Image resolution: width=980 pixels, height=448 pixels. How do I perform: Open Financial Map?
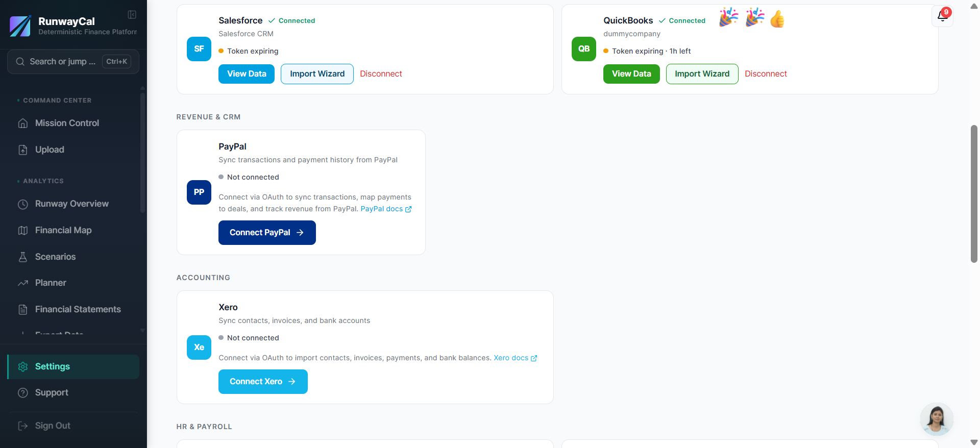(x=73, y=231)
